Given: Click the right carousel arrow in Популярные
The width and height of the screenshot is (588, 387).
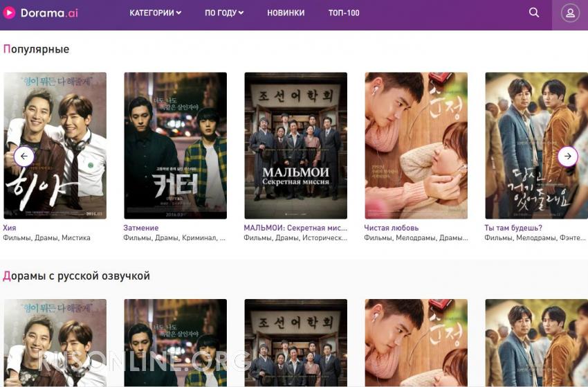Looking at the screenshot, I should pos(567,156).
